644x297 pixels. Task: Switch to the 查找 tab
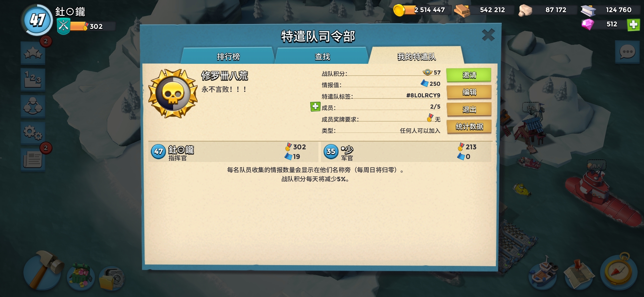[x=322, y=56]
